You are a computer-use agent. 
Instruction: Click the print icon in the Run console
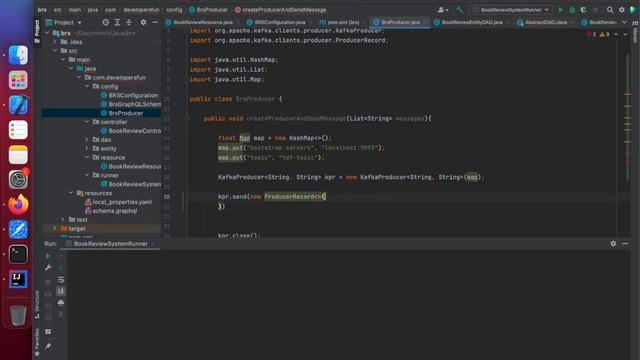(x=61, y=303)
